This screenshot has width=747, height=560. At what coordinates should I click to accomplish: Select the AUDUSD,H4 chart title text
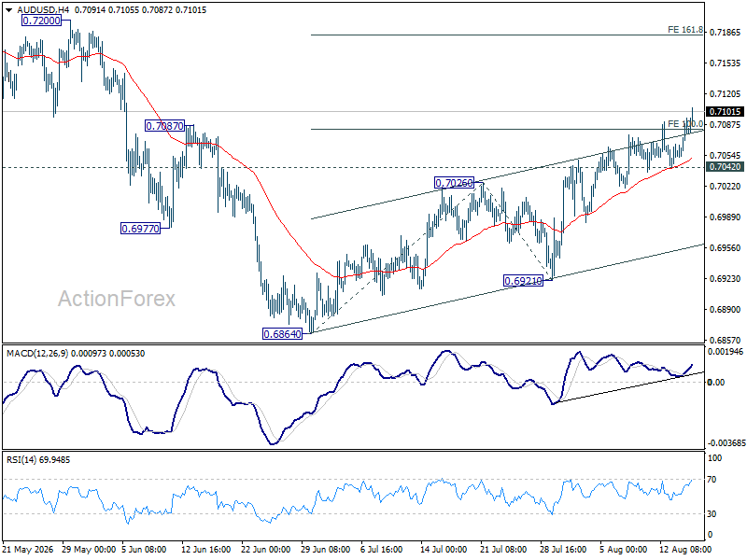(39, 10)
